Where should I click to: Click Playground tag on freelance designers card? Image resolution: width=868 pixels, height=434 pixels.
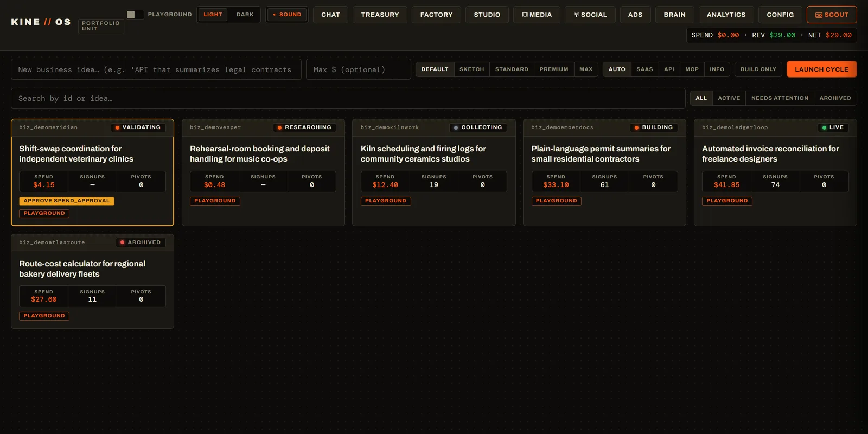[x=727, y=201]
